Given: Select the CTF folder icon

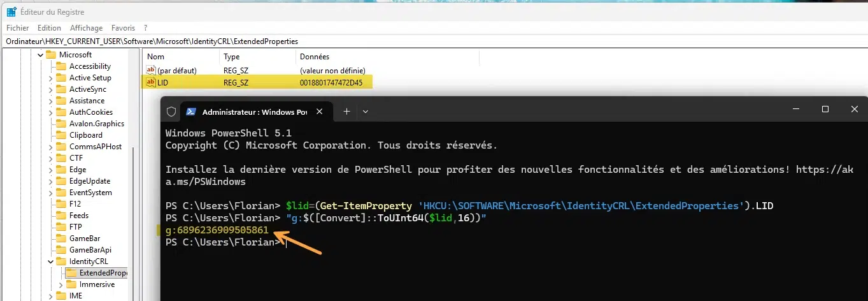Looking at the screenshot, I should (x=61, y=158).
